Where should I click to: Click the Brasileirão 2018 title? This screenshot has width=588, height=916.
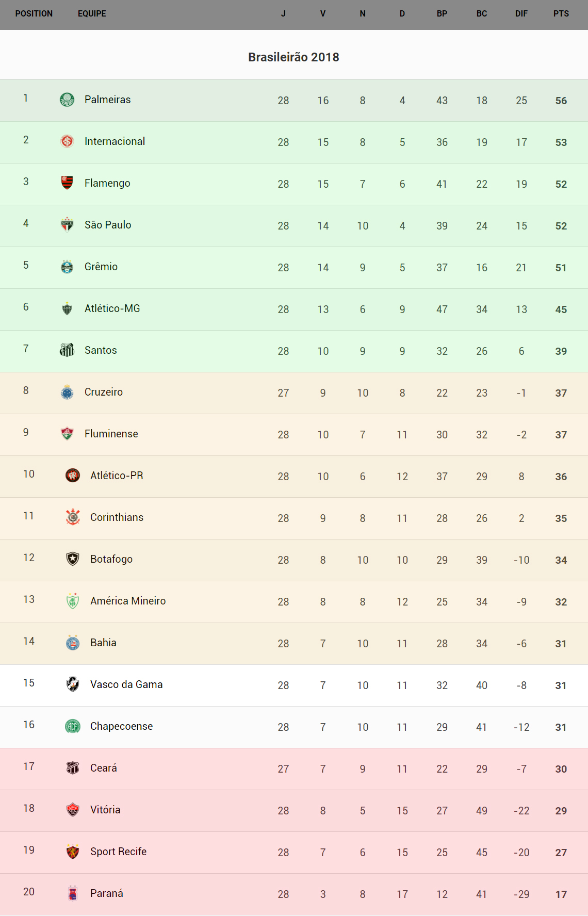coord(293,57)
